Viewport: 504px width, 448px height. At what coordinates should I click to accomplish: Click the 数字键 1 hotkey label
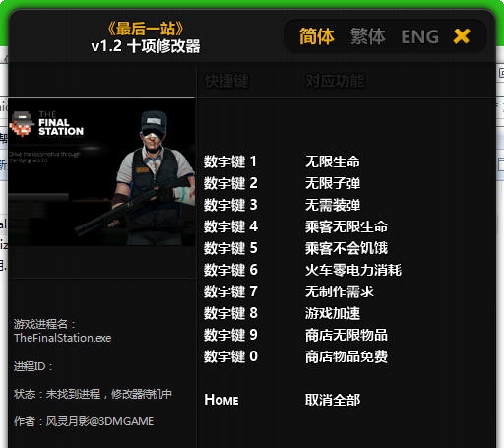coord(230,161)
